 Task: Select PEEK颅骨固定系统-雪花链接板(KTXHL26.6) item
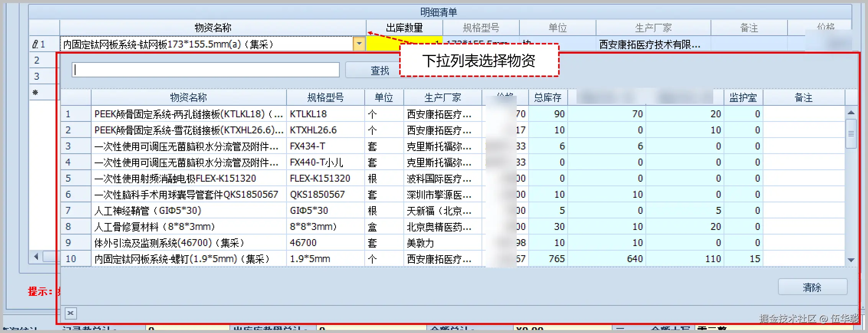188,130
